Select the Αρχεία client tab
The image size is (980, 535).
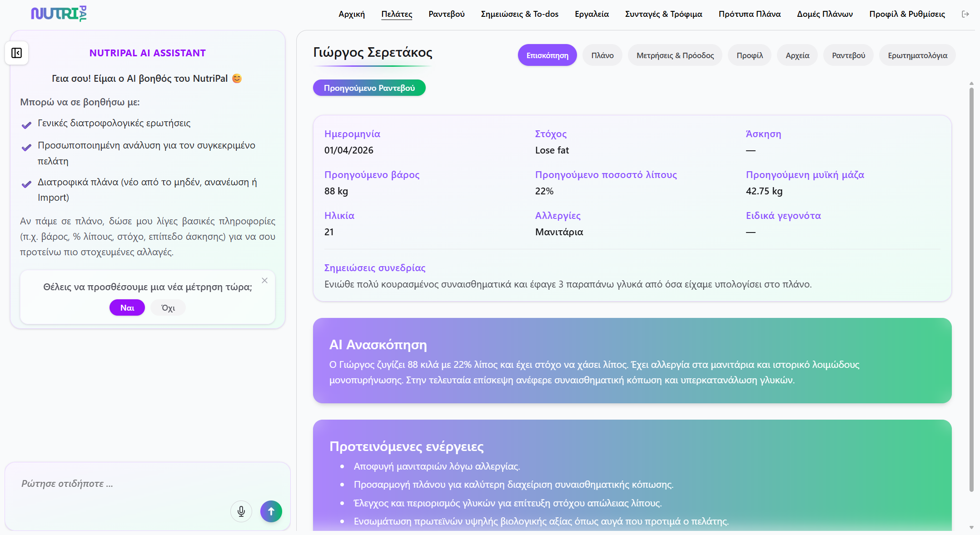797,55
